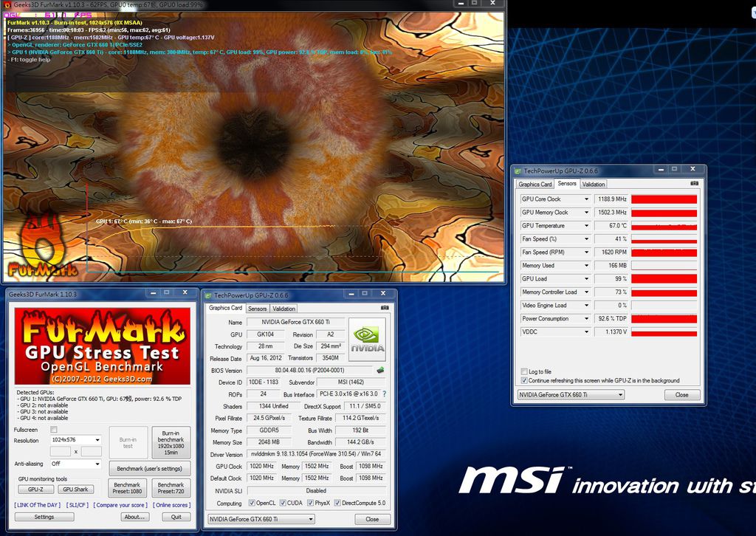
Task: Open Validation tab in Graphics Card window
Action: (283, 309)
